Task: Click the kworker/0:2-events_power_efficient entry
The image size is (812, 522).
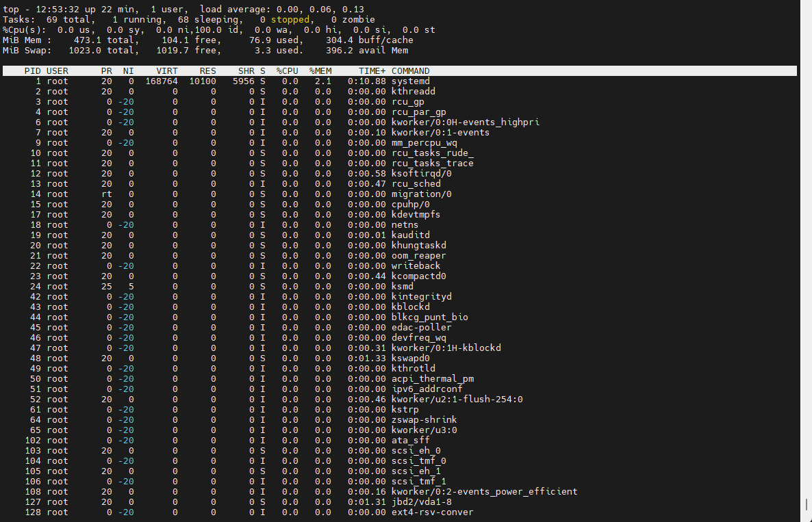Action: pos(484,491)
